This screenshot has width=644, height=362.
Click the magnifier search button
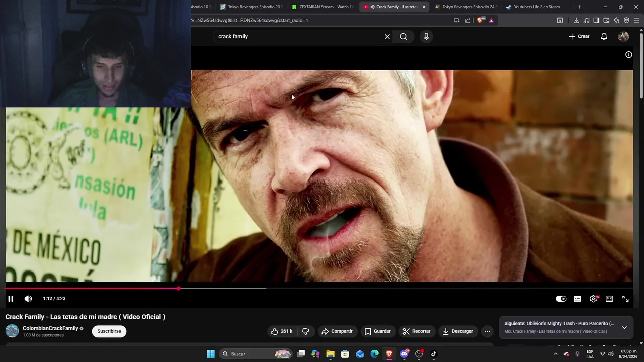tap(404, 36)
